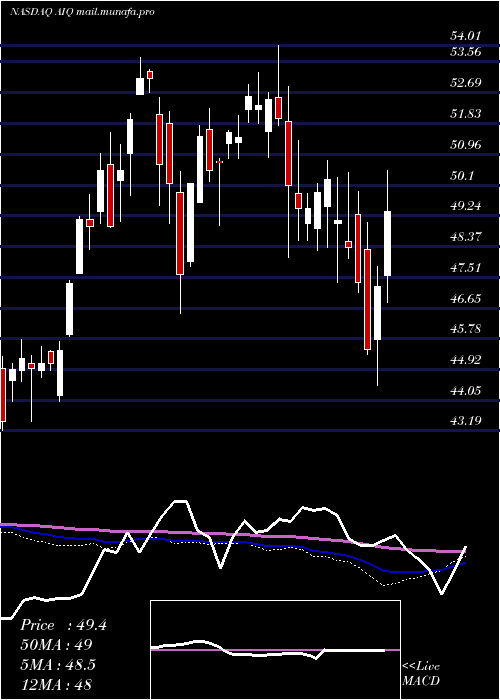
Task: Select the 43.19 price level label
Action: pos(466,421)
